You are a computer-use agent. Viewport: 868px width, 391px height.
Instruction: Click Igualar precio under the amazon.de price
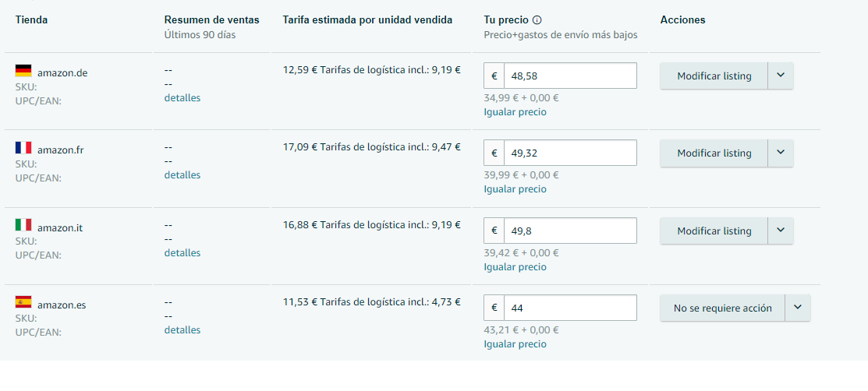(515, 111)
